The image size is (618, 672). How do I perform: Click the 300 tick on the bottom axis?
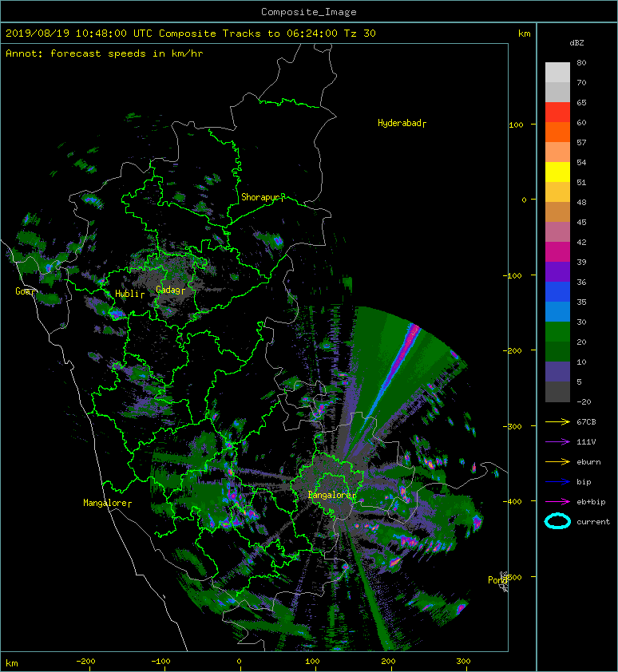(463, 662)
